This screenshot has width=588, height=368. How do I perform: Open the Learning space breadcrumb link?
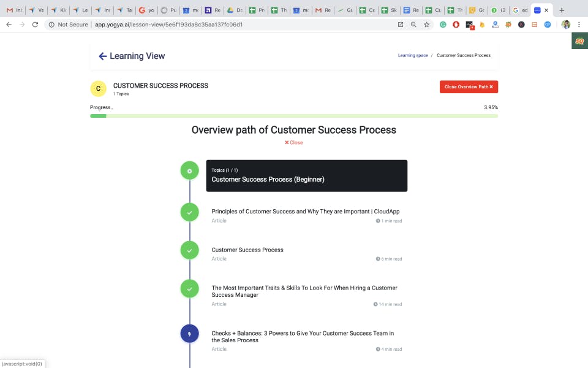tap(413, 56)
